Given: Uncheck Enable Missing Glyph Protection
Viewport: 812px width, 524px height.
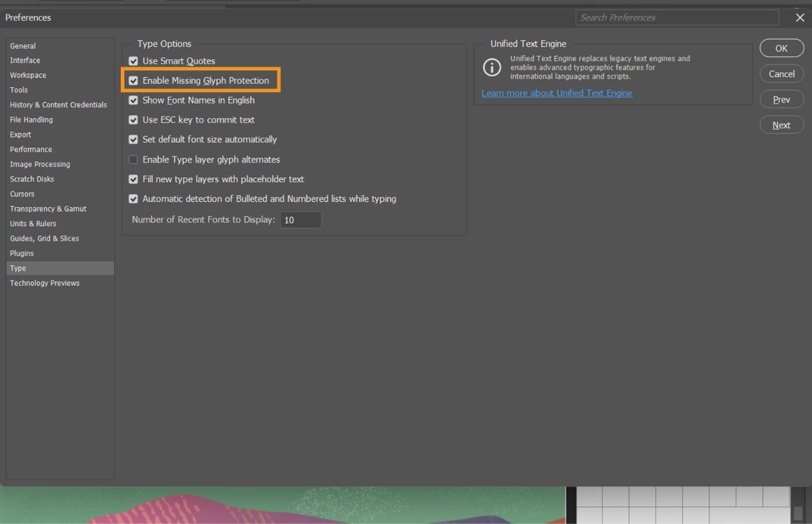Looking at the screenshot, I should 133,80.
